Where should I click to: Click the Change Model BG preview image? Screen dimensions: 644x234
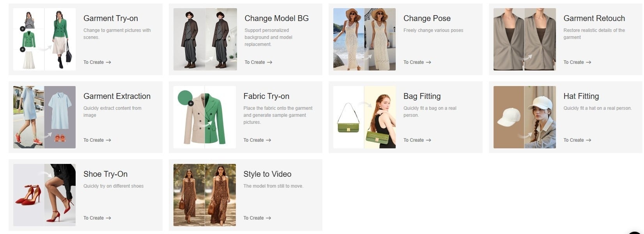(x=205, y=39)
